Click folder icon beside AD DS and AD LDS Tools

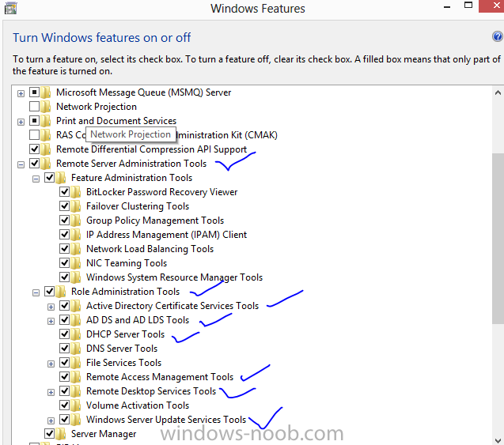pyautogui.click(x=75, y=320)
